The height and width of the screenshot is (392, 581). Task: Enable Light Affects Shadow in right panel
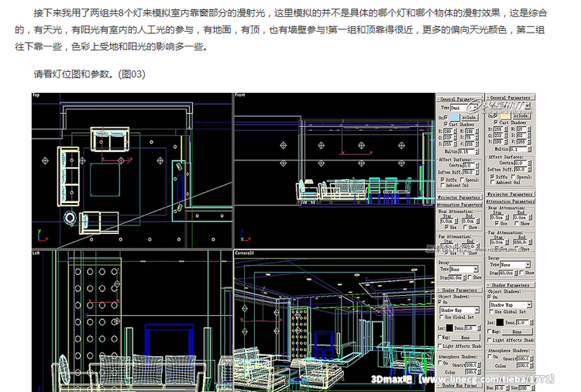click(490, 340)
